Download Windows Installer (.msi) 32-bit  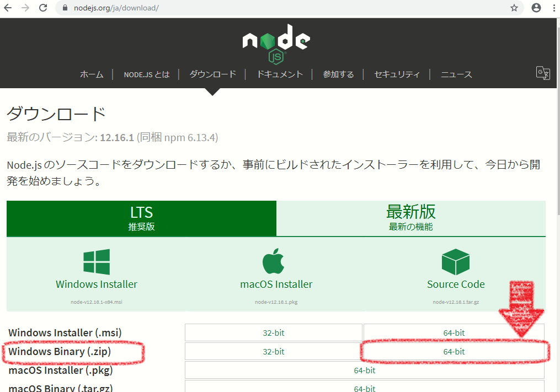click(x=274, y=333)
